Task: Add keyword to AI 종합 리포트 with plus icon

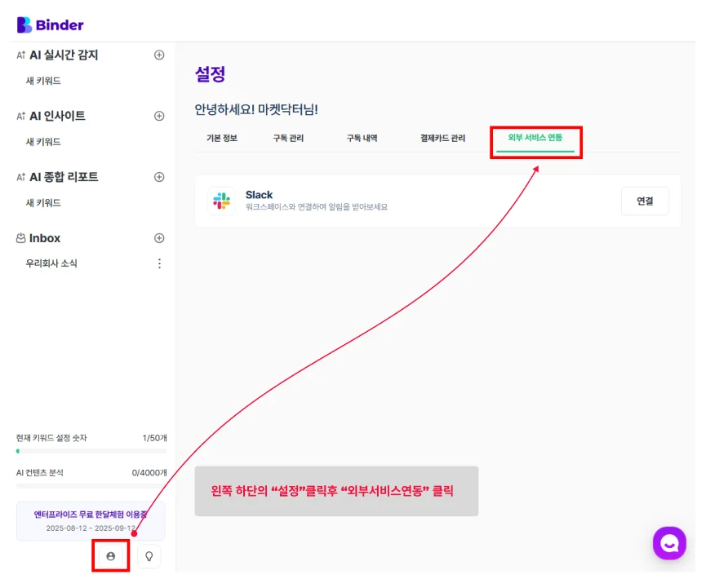Action: [159, 177]
